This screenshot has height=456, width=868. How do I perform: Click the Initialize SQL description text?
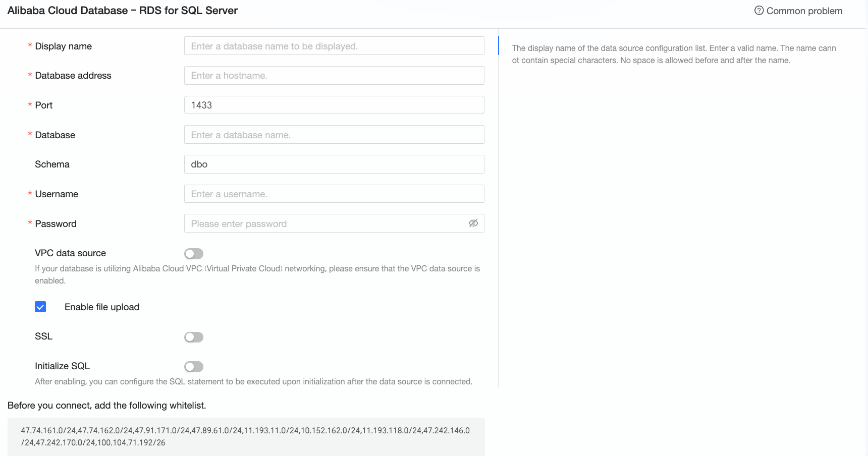tap(253, 382)
